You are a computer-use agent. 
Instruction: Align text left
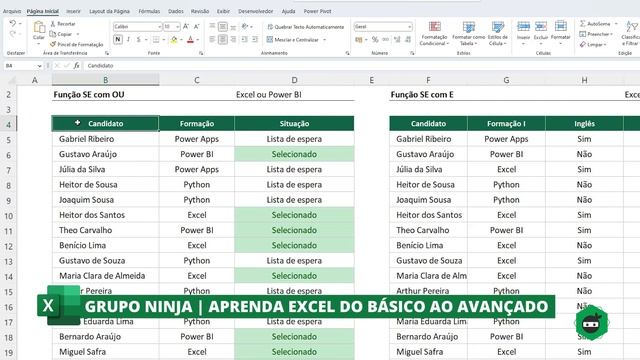click(x=212, y=40)
